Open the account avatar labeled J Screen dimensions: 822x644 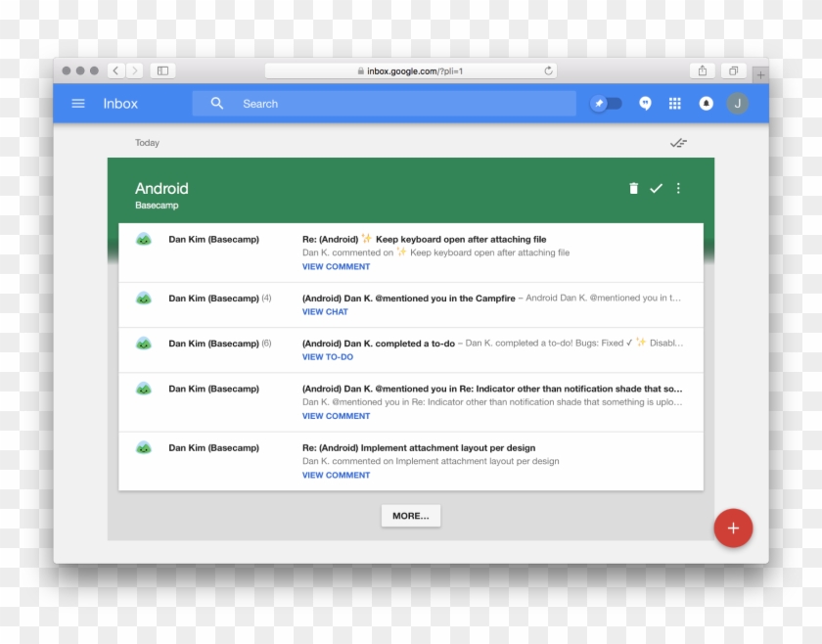(737, 103)
